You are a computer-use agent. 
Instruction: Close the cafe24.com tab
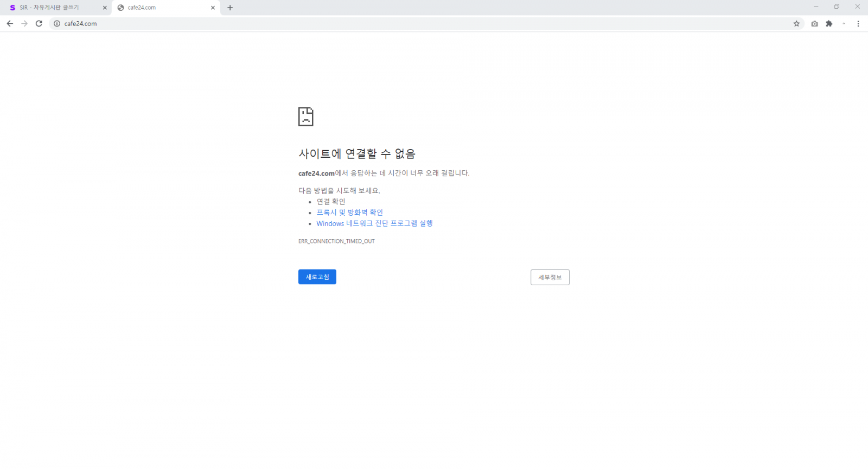click(213, 8)
